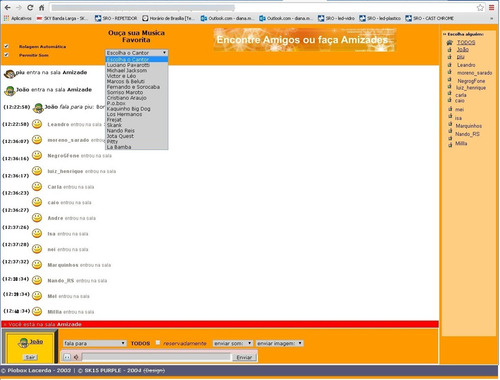Choose Fernando e Sorocaba from the list
Viewport: 500px width, 380px height.
point(137,87)
